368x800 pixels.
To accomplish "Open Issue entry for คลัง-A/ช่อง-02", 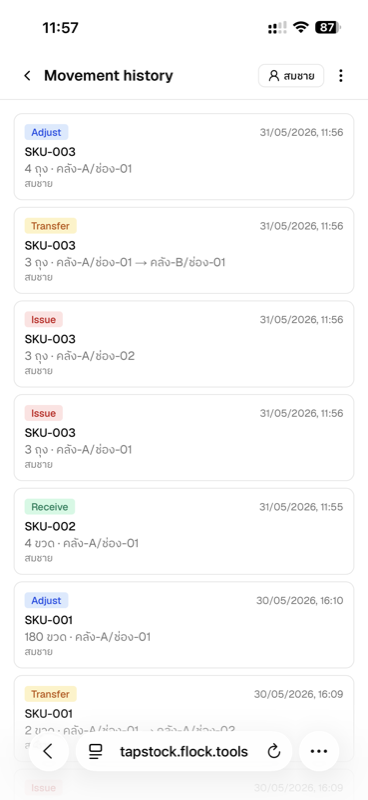I will click(184, 344).
